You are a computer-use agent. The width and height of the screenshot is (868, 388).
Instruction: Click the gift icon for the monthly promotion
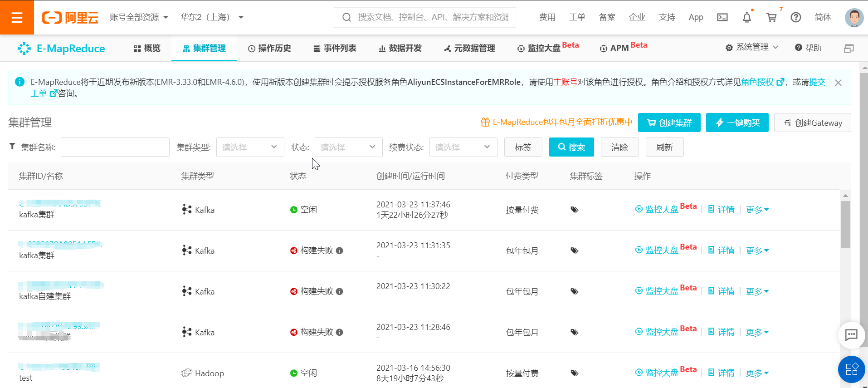(485, 122)
